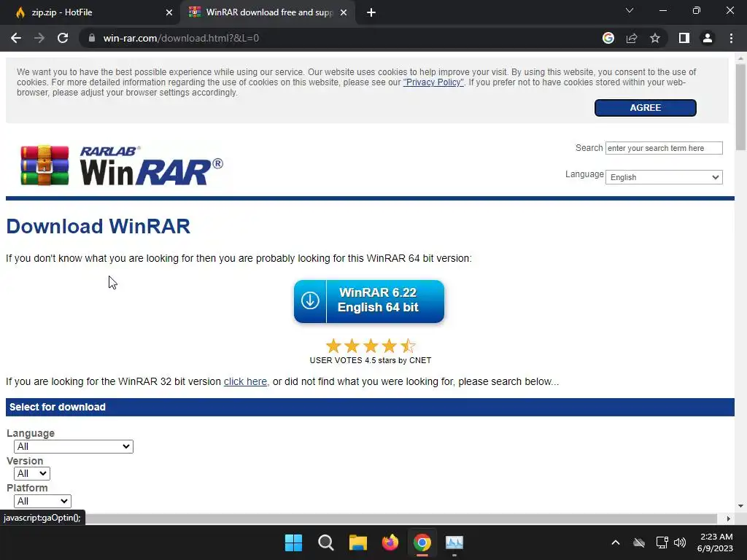Image resolution: width=747 pixels, height=560 pixels.
Task: Open the Google icon in address bar
Action: pos(608,38)
